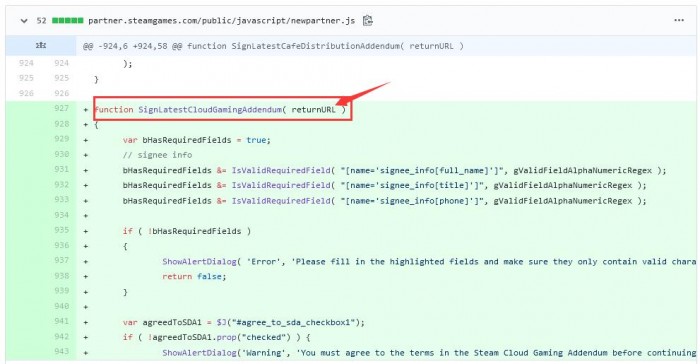Click new line number 928
This screenshot has height=364, width=700.
(x=62, y=124)
